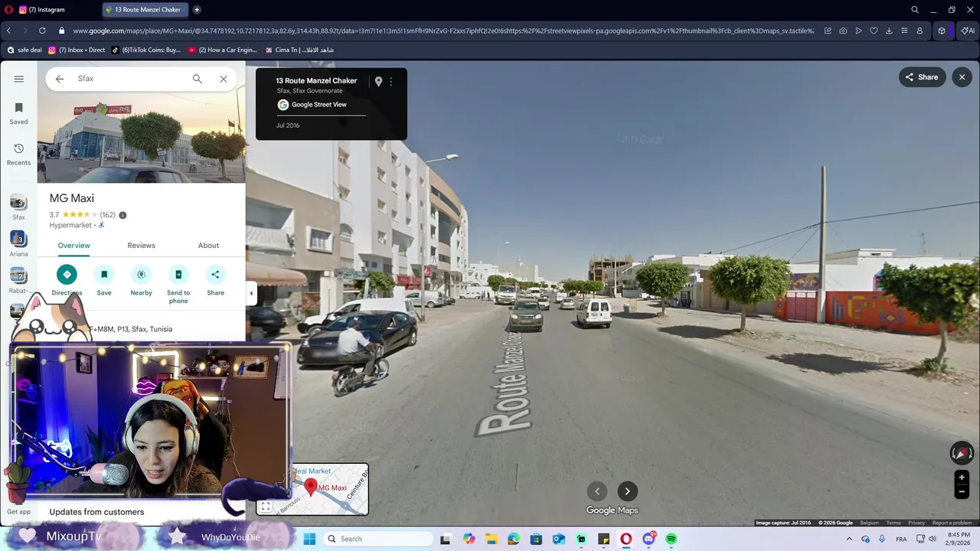Open Spotify from the taskbar
980x551 pixels.
[671, 539]
